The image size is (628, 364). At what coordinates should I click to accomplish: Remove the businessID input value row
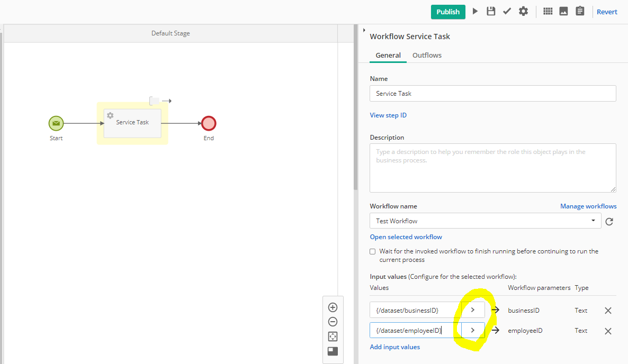[608, 311]
